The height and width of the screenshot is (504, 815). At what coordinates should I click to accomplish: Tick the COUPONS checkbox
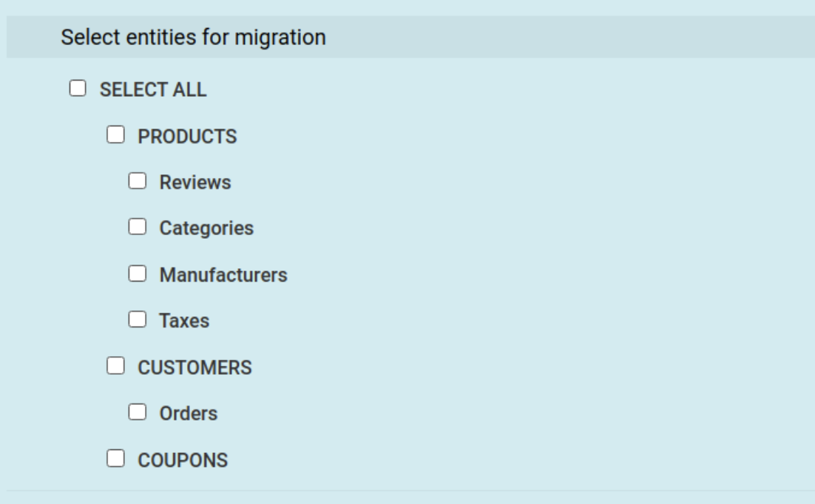[x=115, y=459]
